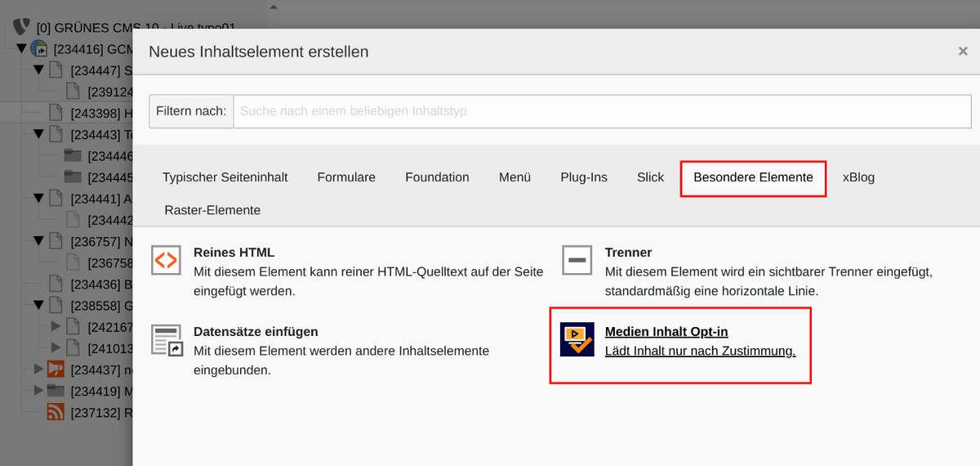Click the orange icon of page 234437
Viewport: 980px width, 466px height.
pyautogui.click(x=56, y=370)
